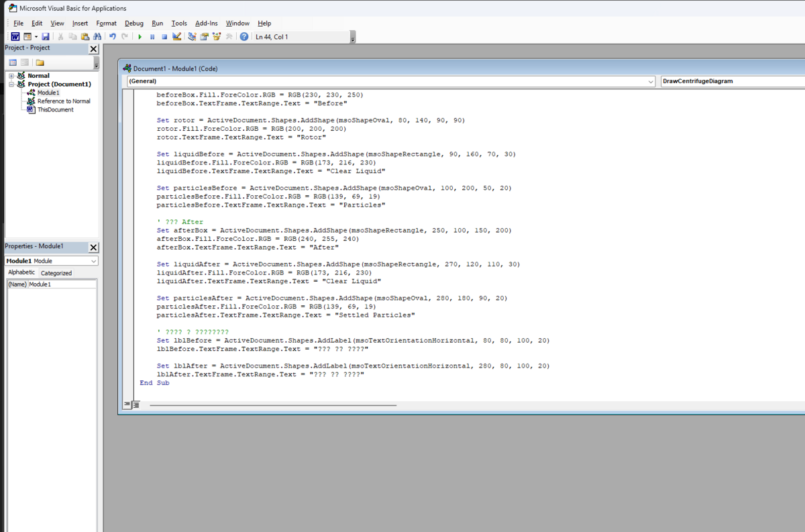Viewport: 805px width, 532px height.
Task: Select ThisDocument in the project tree
Action: pyautogui.click(x=55, y=109)
